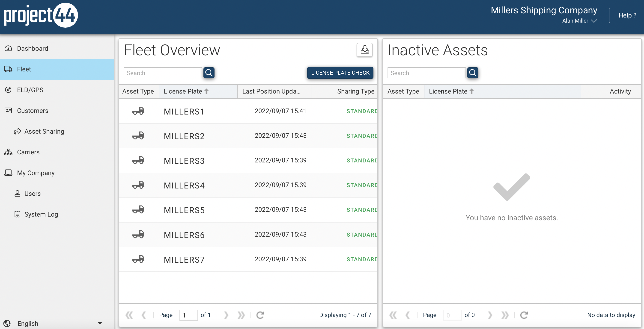Select the MILLERS1 license plate
Screen dimensions: 644x329
coord(184,112)
